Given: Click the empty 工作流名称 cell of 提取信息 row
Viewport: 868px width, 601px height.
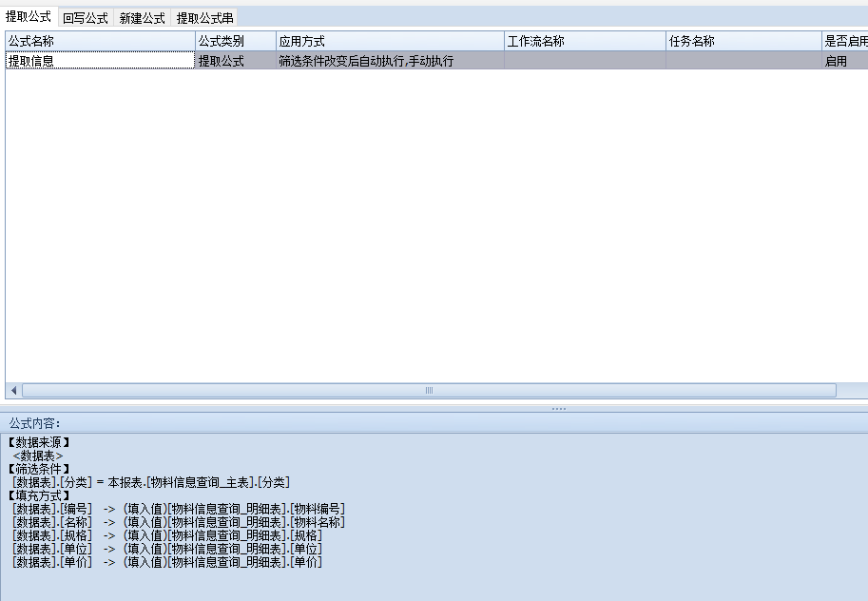Looking at the screenshot, I should click(x=585, y=60).
